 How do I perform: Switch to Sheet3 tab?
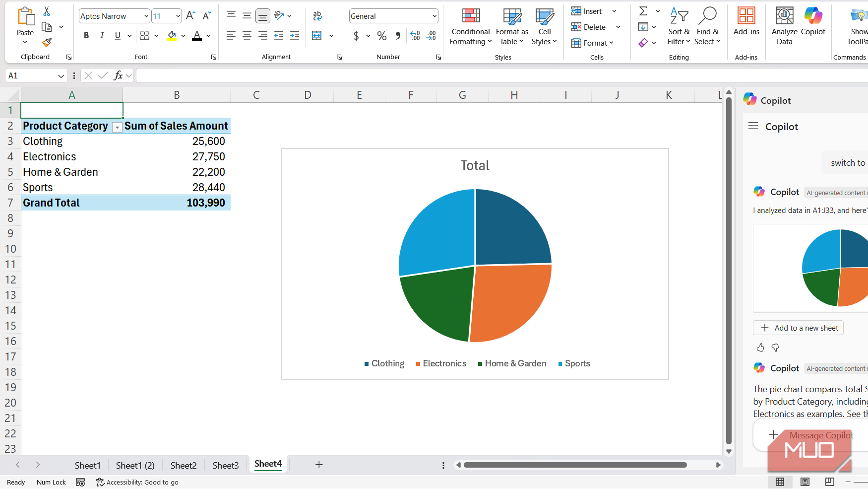pyautogui.click(x=226, y=465)
